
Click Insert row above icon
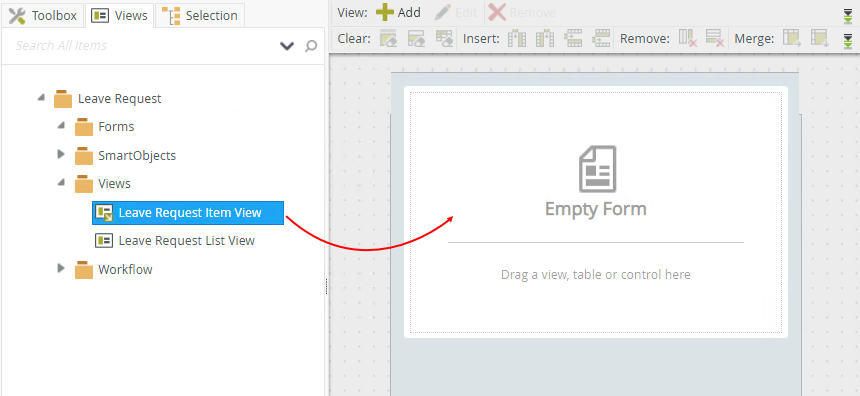point(573,38)
